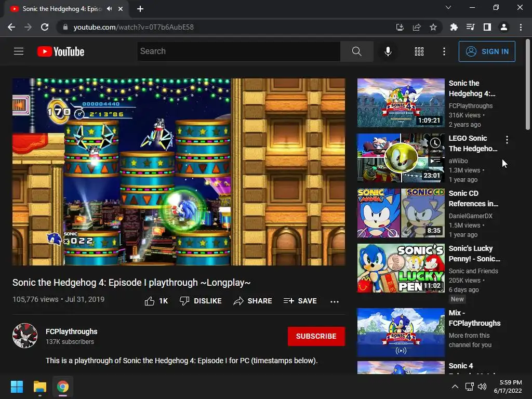This screenshot has width=532, height=399.
Task: Bookmark this page with star icon
Action: (x=433, y=27)
